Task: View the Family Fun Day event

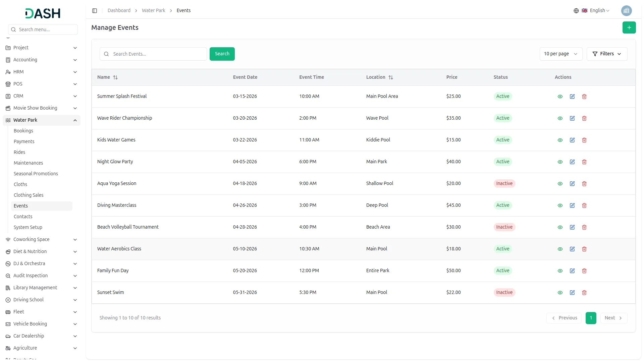Action: [x=560, y=271]
